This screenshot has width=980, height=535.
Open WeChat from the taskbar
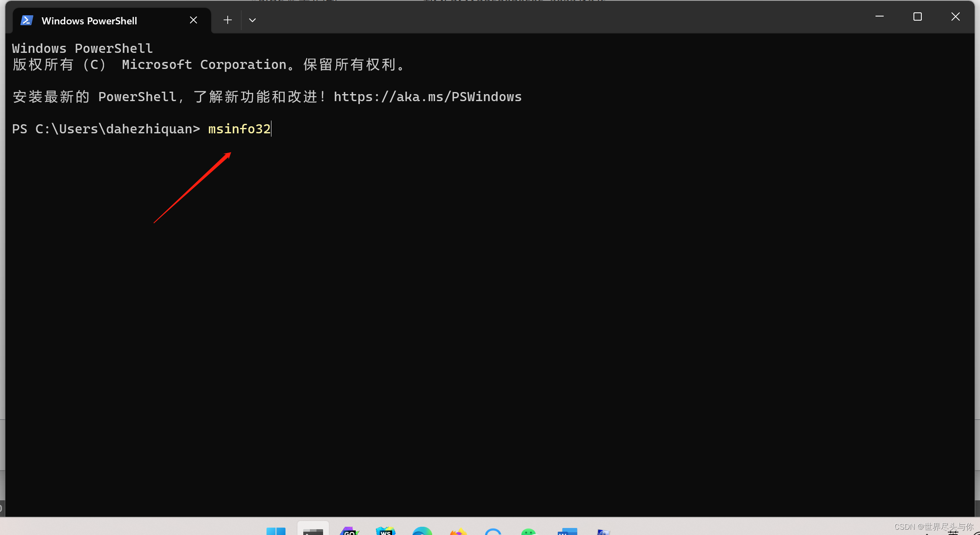(x=529, y=531)
